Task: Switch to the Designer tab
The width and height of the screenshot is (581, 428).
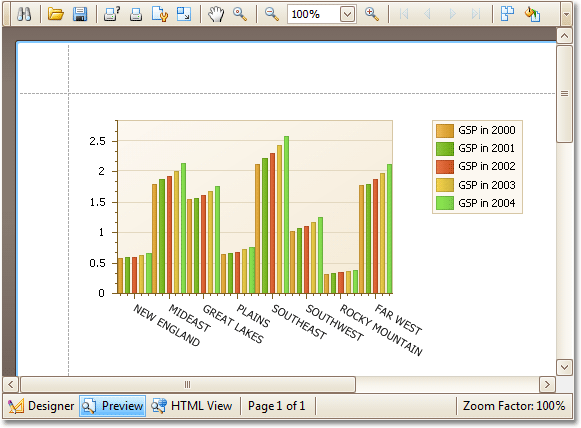Action: coord(42,406)
